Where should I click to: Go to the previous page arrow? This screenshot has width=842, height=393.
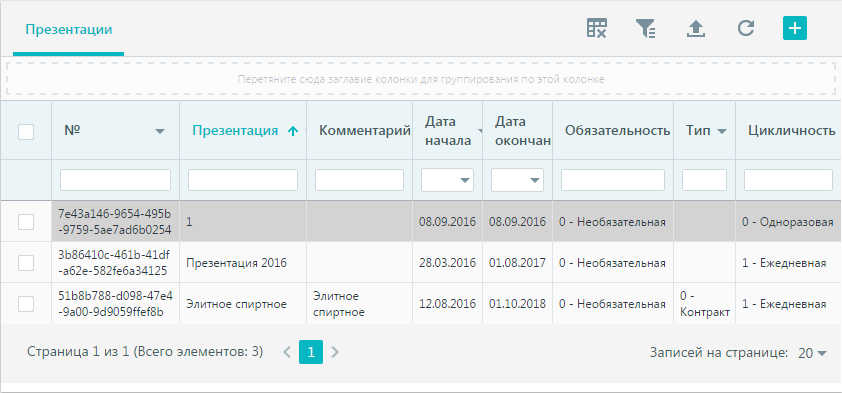pos(287,352)
